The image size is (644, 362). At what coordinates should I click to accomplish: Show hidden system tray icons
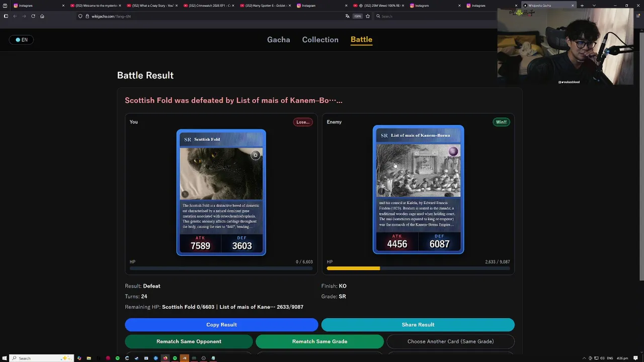584,358
